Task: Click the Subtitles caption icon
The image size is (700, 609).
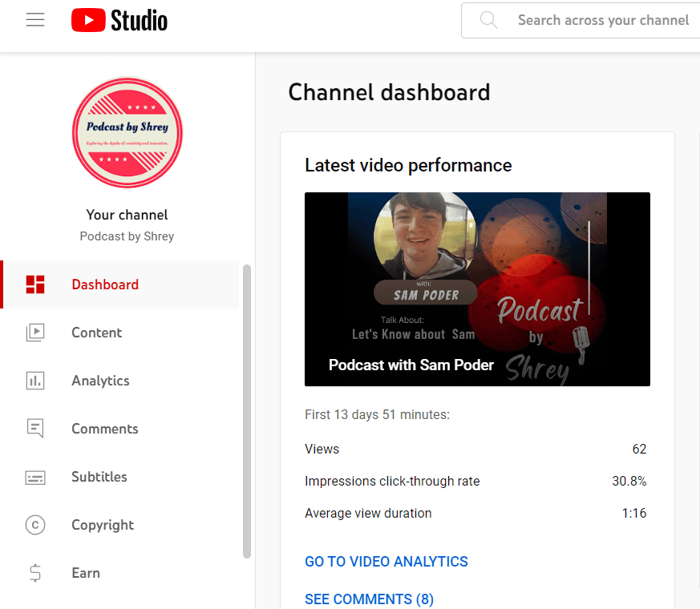Action: pos(35,477)
